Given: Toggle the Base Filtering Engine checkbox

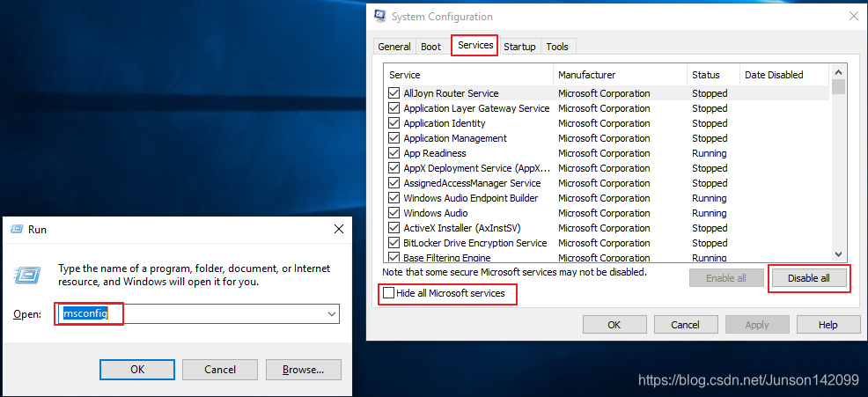Looking at the screenshot, I should (x=394, y=257).
